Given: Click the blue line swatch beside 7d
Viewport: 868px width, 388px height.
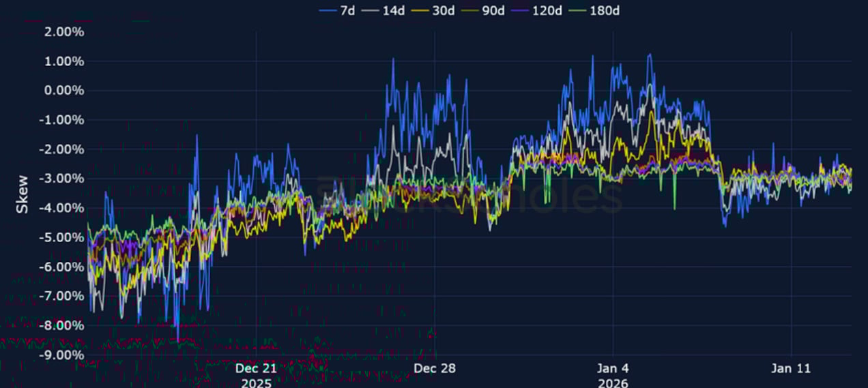Looking at the screenshot, I should point(328,10).
